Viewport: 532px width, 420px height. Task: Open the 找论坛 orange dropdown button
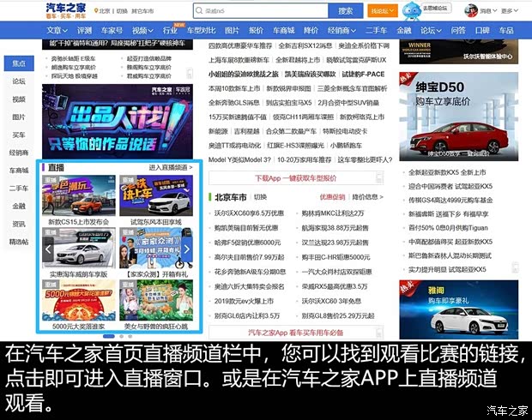pyautogui.click(x=383, y=11)
